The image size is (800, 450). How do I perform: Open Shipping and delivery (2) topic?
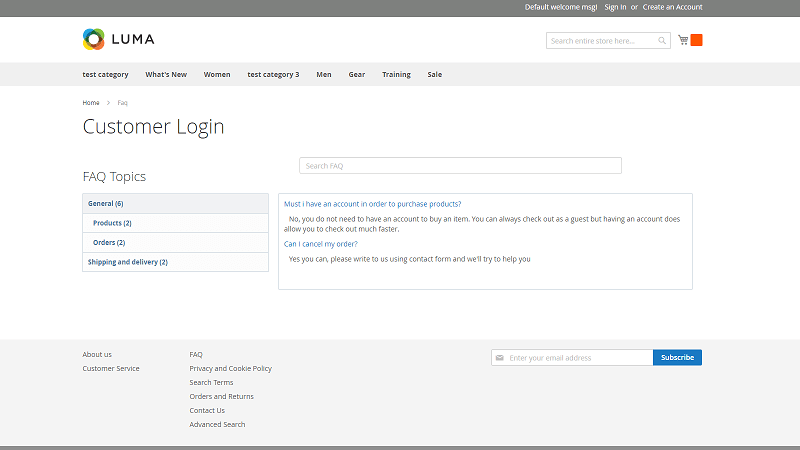coord(128,262)
